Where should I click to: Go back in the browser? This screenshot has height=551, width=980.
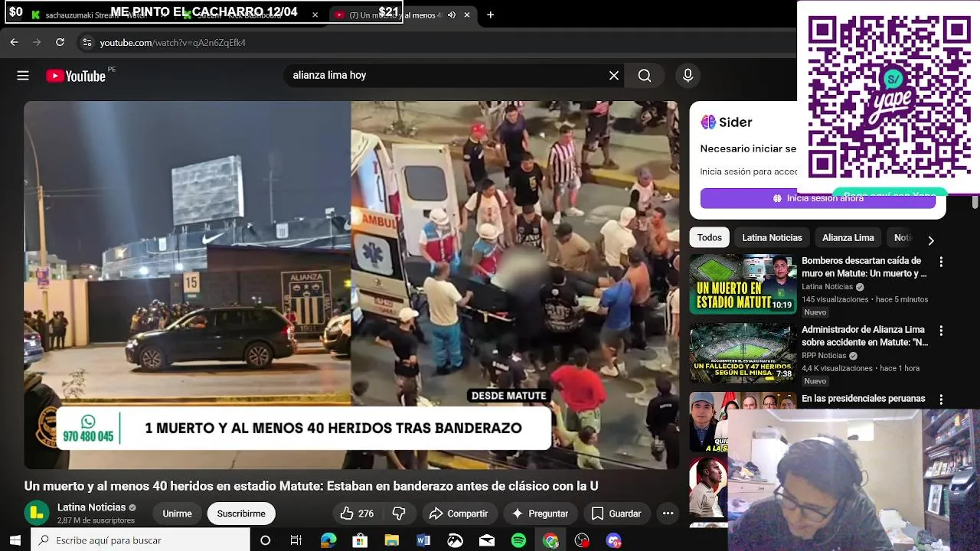point(14,43)
